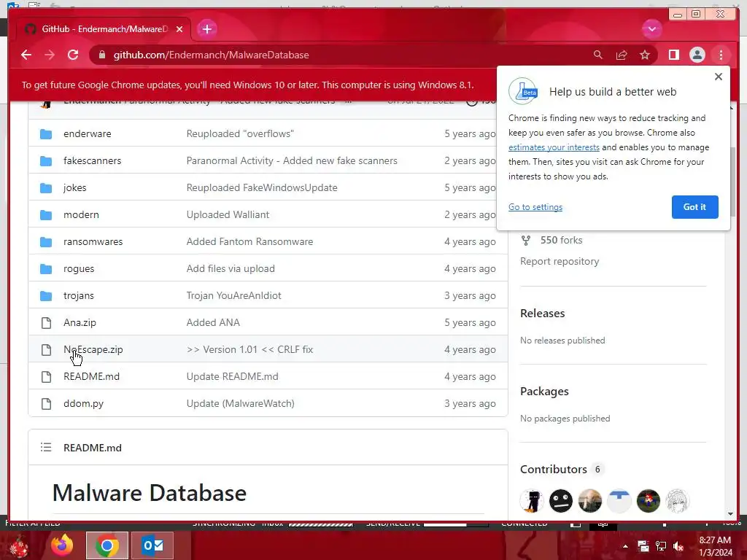
Task: Click the muted volume tray icon
Action: coord(678,546)
